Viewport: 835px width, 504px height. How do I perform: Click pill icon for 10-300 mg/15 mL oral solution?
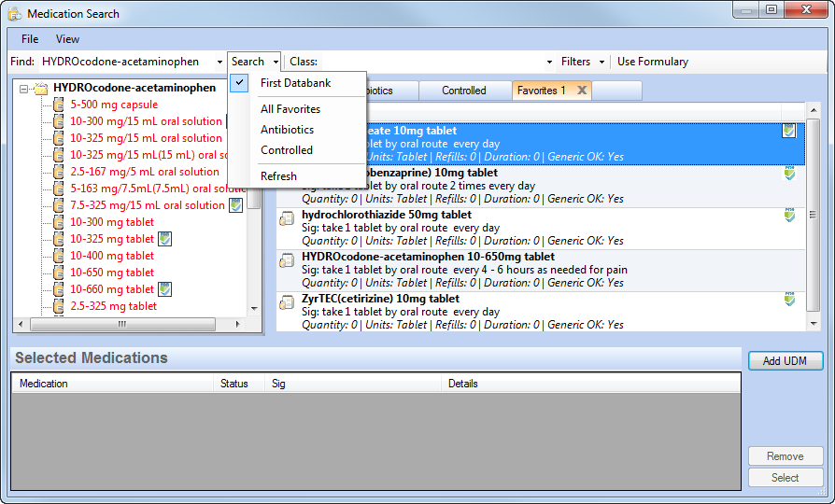point(59,121)
